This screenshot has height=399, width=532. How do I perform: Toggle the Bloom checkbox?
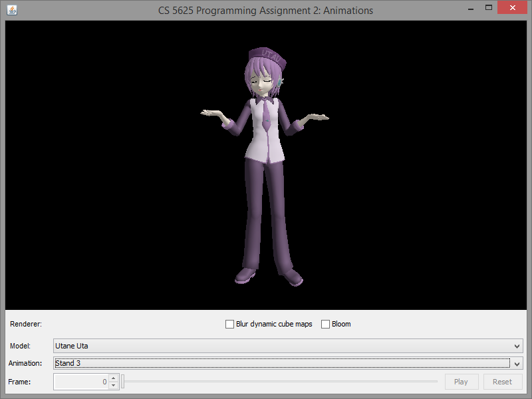tap(326, 325)
